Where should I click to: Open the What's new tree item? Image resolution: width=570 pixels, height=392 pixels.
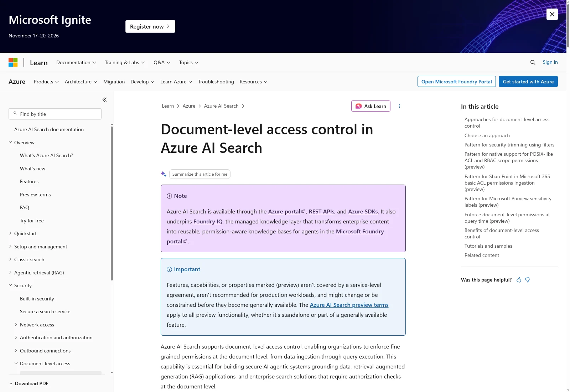33,169
